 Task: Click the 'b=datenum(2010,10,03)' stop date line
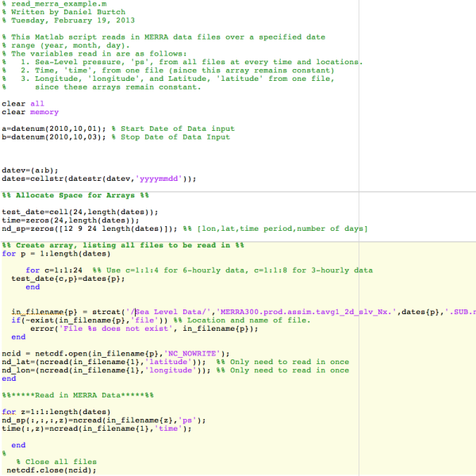[x=54, y=137]
